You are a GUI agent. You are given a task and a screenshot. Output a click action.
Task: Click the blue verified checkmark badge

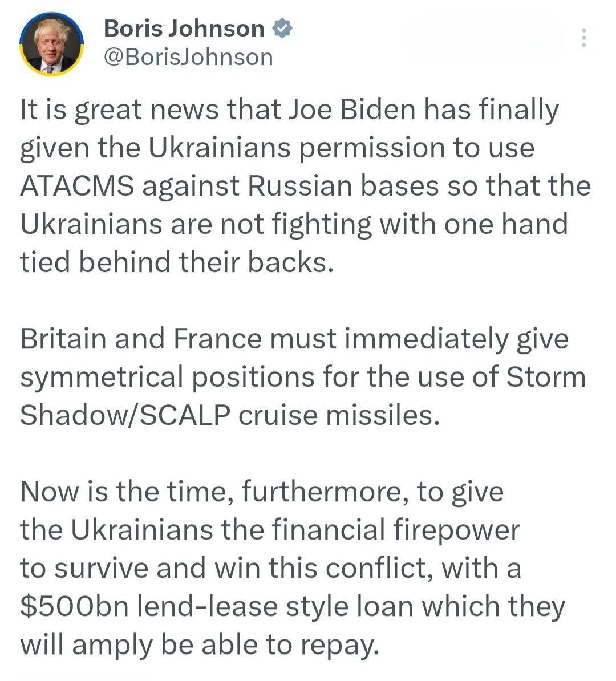pyautogui.click(x=283, y=28)
